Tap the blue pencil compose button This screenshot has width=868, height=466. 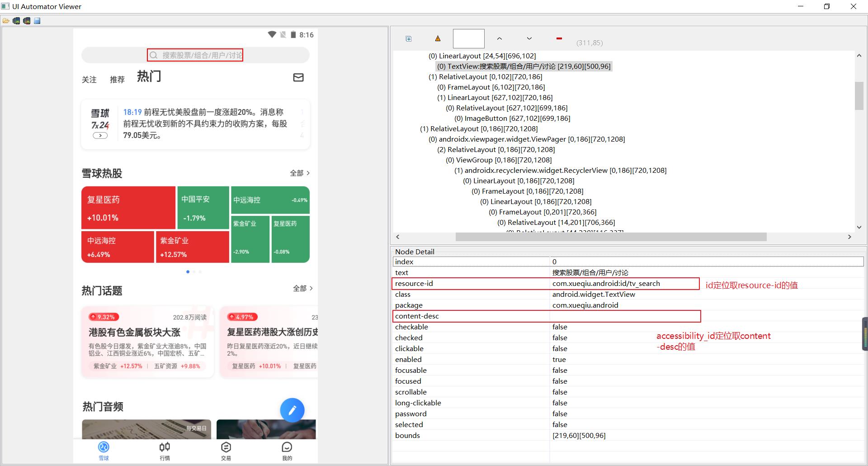[292, 410]
